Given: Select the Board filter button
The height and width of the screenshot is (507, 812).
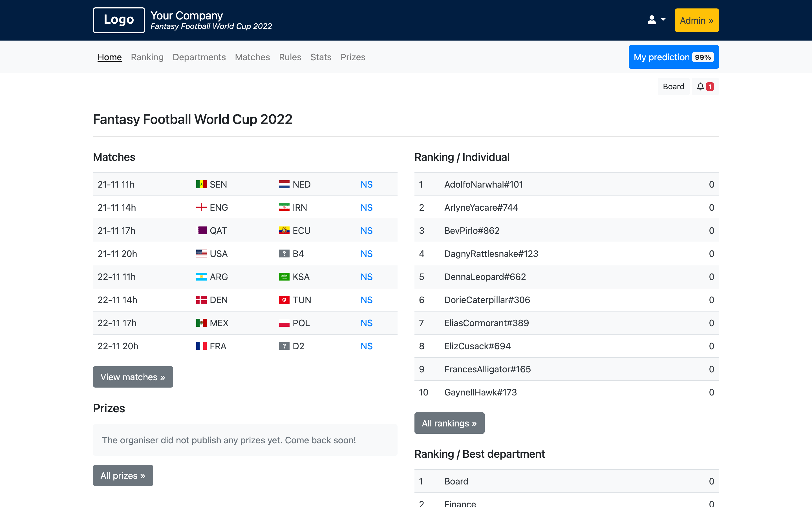Looking at the screenshot, I should (x=673, y=86).
